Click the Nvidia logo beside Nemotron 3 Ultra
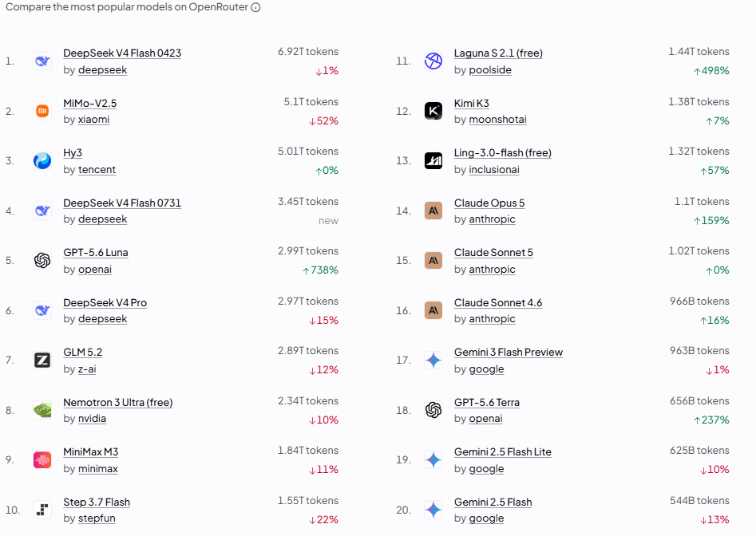Screen dimensions: 756x536 (42, 410)
